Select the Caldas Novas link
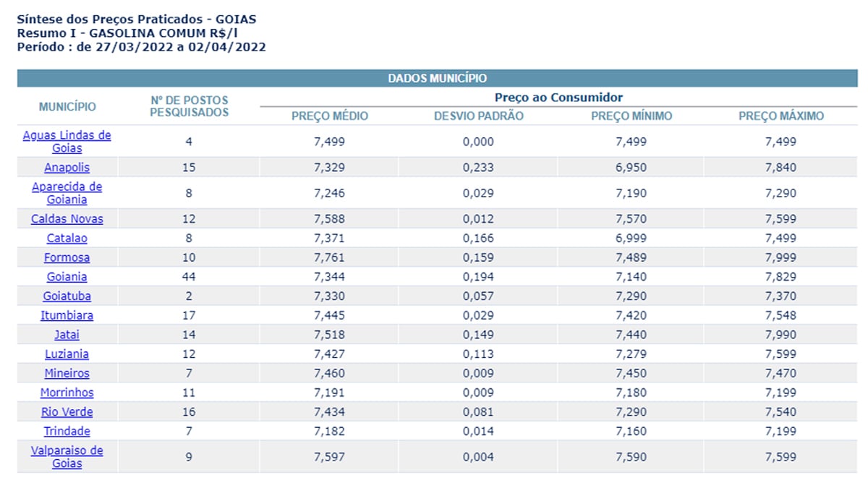Image resolution: width=868 pixels, height=488 pixels. [x=67, y=218]
